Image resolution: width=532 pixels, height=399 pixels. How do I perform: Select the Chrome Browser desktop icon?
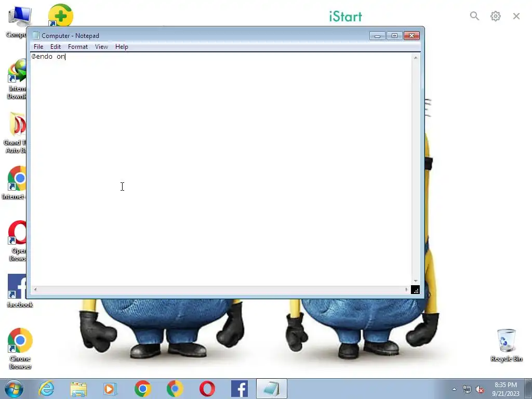tap(20, 349)
